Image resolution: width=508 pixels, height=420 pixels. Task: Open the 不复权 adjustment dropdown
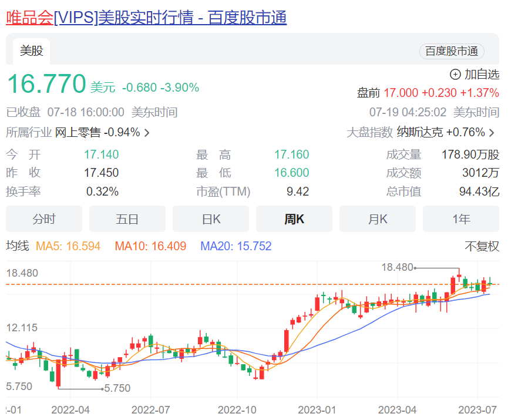[482, 246]
